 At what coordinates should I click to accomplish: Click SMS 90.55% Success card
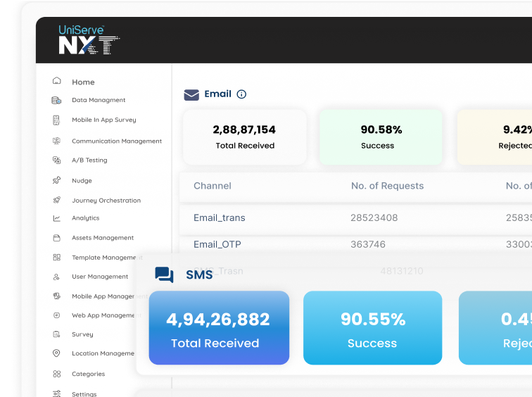372,328
